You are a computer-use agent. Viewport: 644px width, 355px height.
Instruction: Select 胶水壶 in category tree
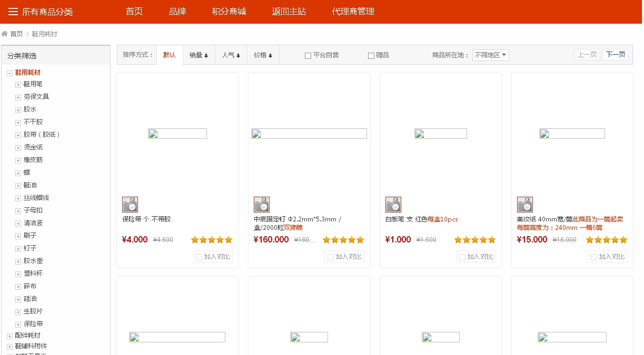33,261
